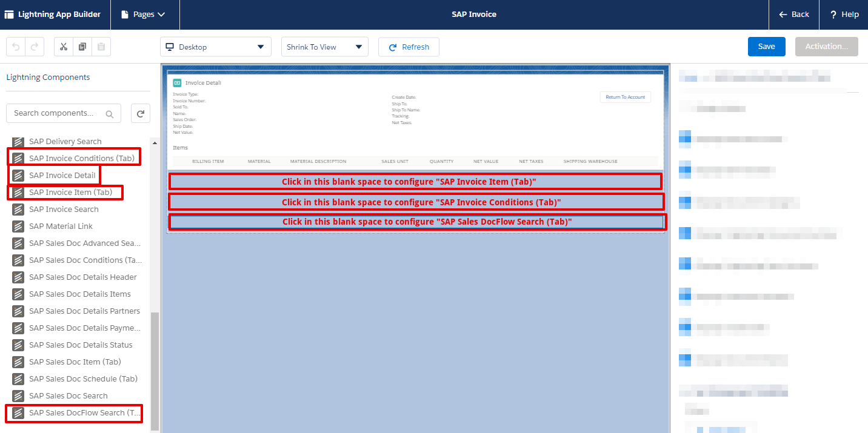Click the BILLING ITEM column header

coord(208,162)
